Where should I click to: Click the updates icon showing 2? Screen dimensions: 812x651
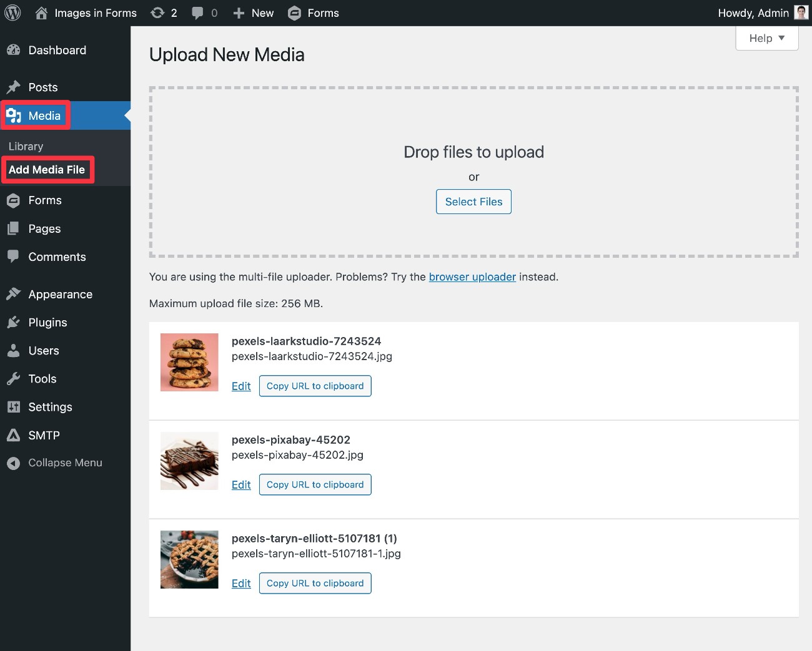coord(156,12)
